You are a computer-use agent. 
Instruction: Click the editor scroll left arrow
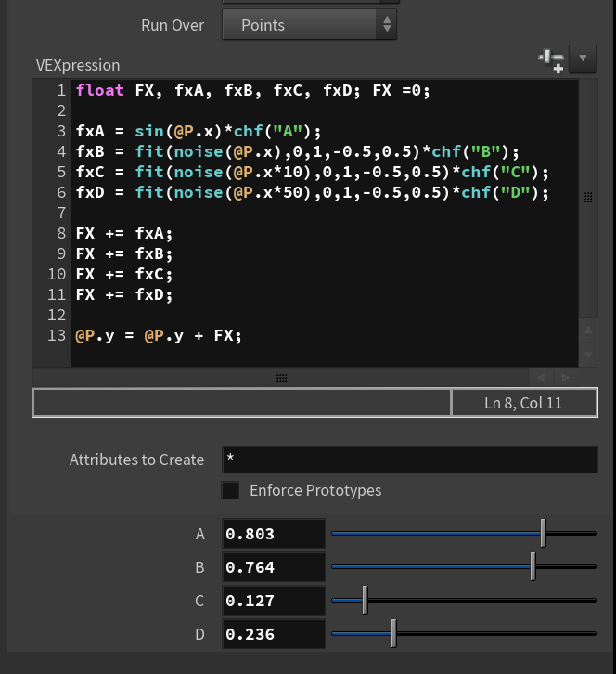541,378
